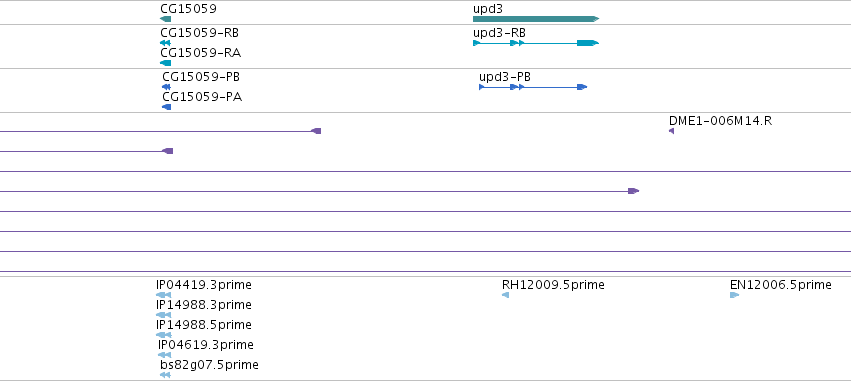Select the upd3-RB transcript glyph

pos(536,43)
